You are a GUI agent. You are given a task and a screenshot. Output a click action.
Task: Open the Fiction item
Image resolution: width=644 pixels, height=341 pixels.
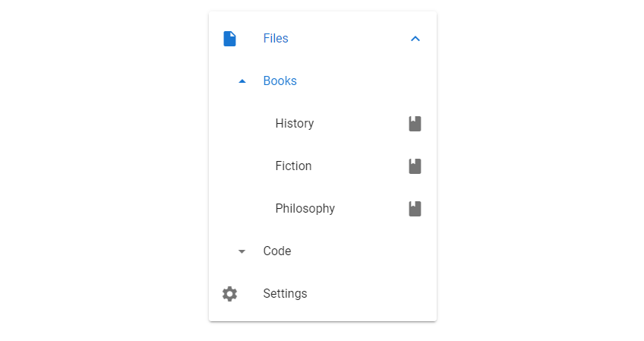pos(293,166)
